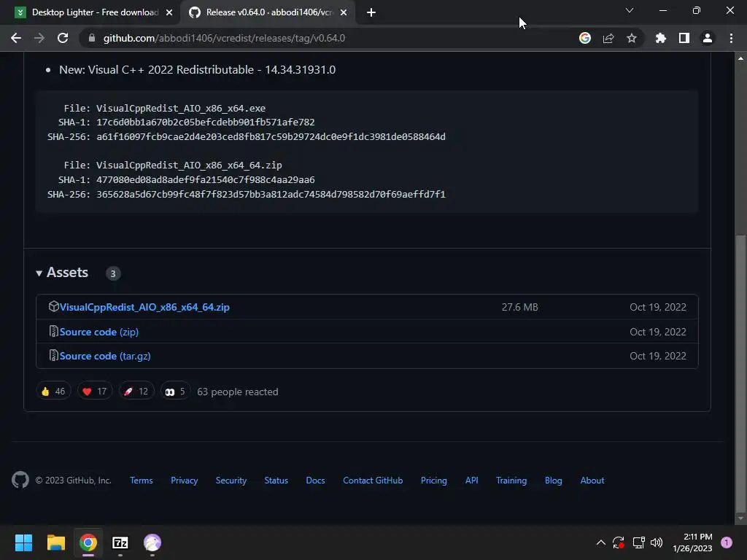Click the file icon beside Source code (zip)

[x=53, y=332]
